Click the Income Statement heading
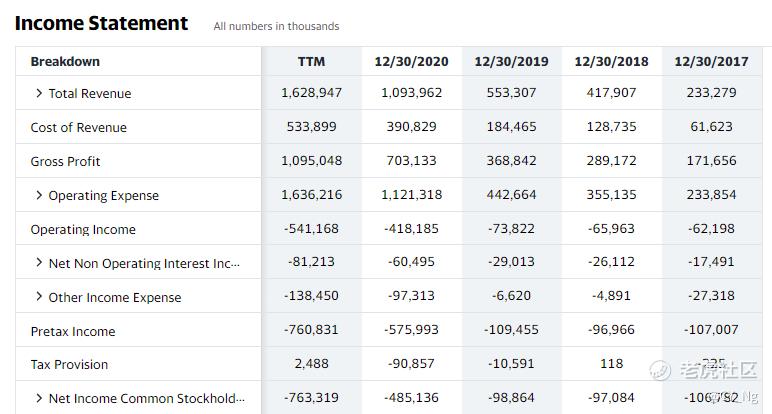 (x=101, y=23)
